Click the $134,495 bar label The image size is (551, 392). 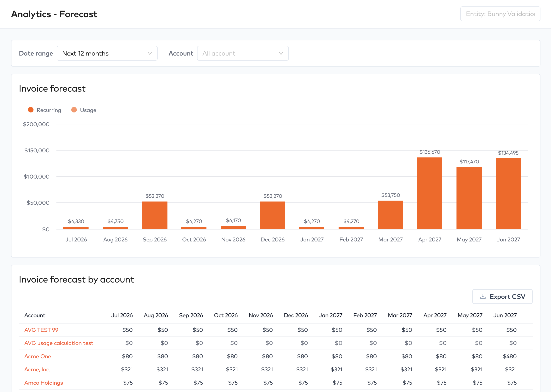(x=508, y=153)
